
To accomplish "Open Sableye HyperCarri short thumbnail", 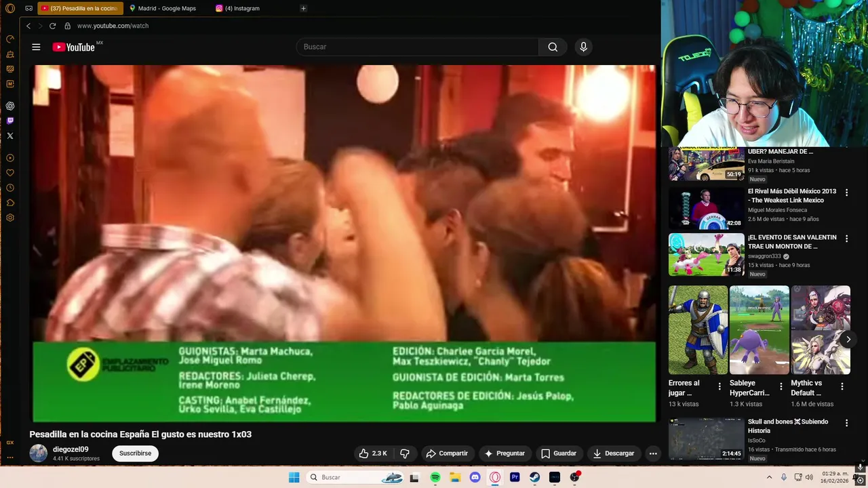I will [x=759, y=330].
